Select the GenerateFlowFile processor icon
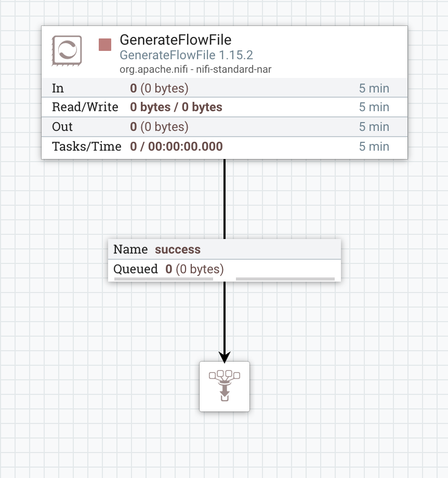 coord(67,50)
